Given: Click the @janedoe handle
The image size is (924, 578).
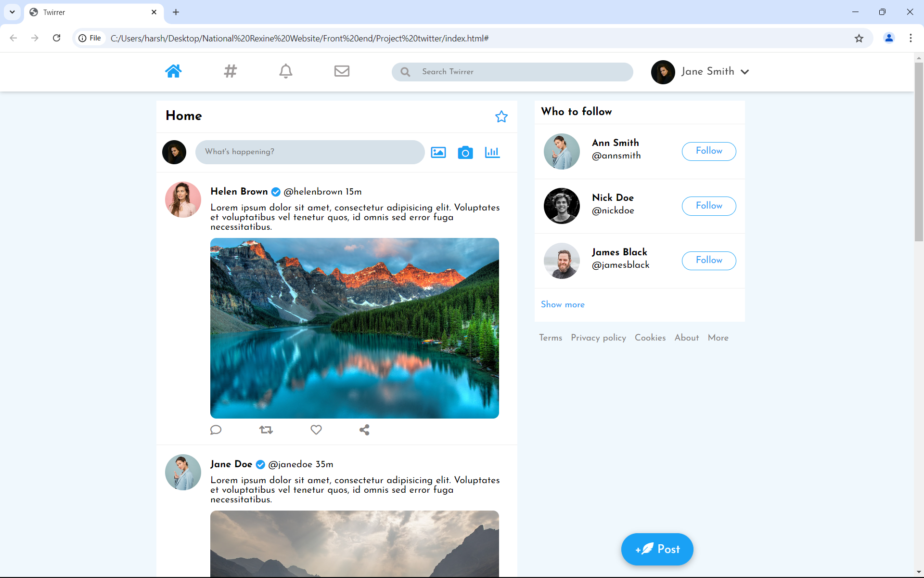Looking at the screenshot, I should [290, 464].
